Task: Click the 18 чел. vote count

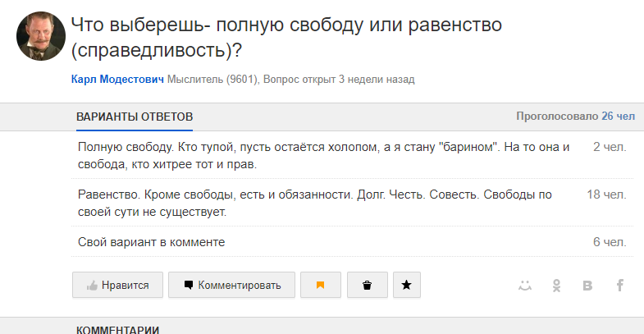Action: click(606, 194)
